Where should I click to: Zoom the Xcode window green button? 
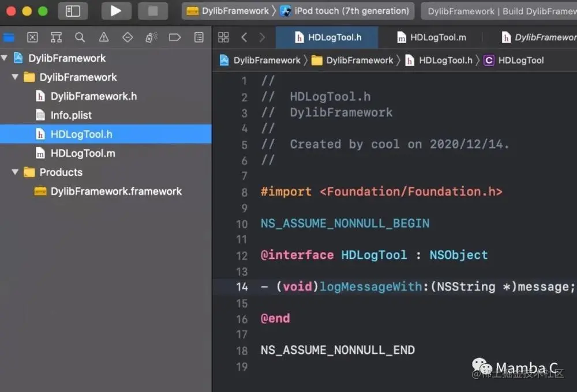[x=43, y=11]
